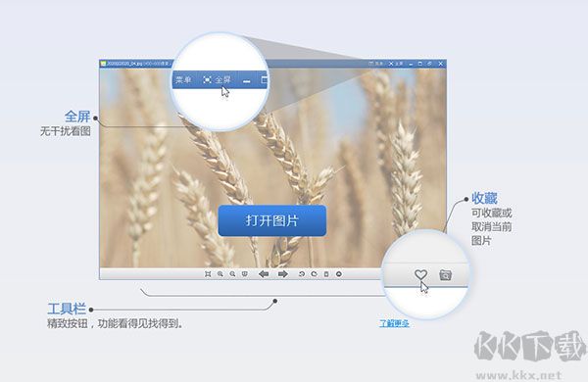Go to next image with right arrow
Image resolution: width=588 pixels, height=382 pixels.
click(283, 274)
